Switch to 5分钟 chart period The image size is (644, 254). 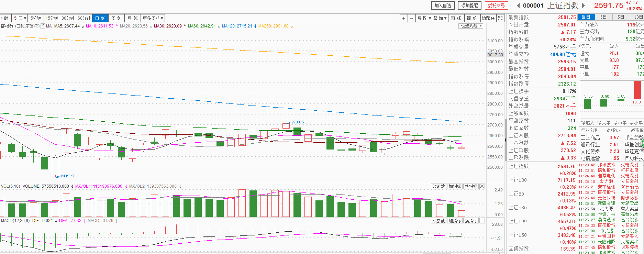[x=36, y=18]
